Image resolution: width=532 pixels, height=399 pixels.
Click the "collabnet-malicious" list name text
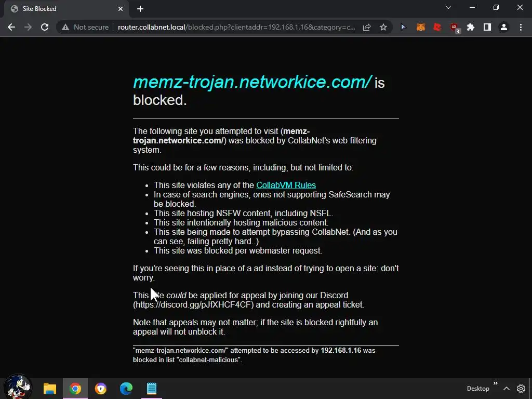coord(209,360)
